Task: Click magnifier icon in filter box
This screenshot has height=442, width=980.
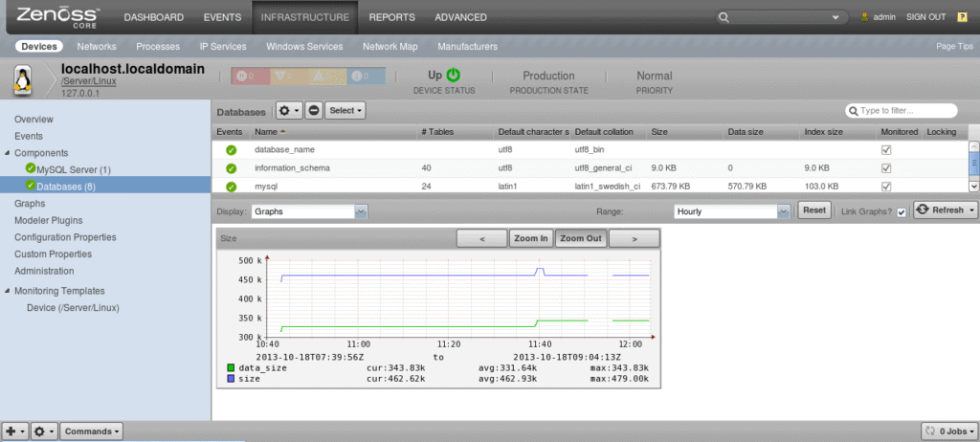Action: pos(854,111)
